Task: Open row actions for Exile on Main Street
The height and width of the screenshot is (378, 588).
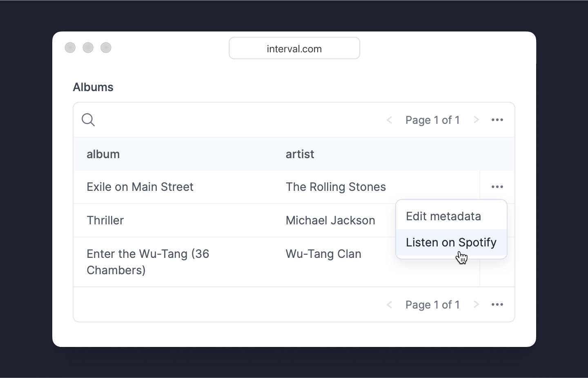Action: click(497, 187)
